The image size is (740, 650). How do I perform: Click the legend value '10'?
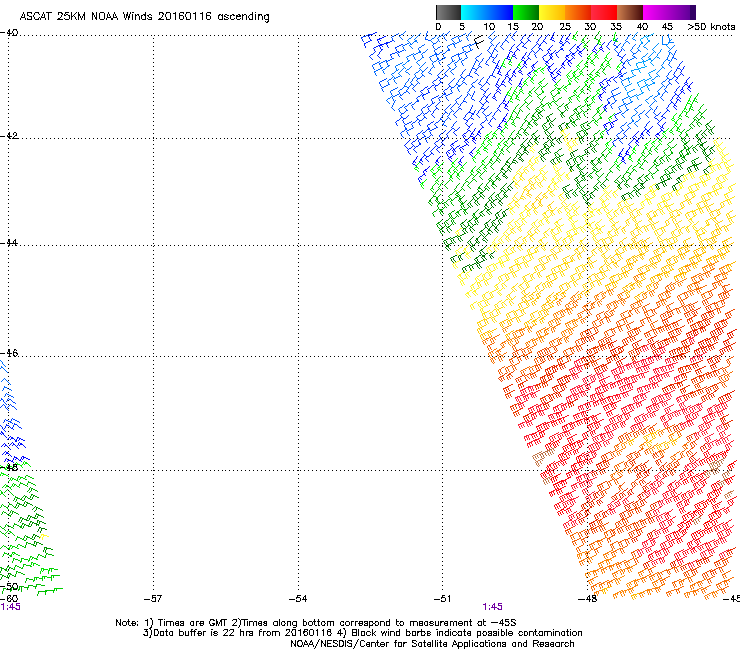tap(489, 27)
